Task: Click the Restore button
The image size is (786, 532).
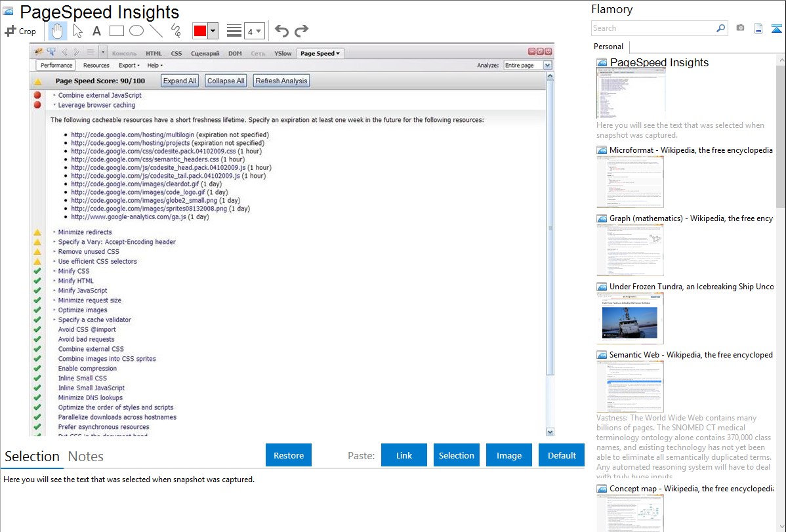Action: (289, 455)
